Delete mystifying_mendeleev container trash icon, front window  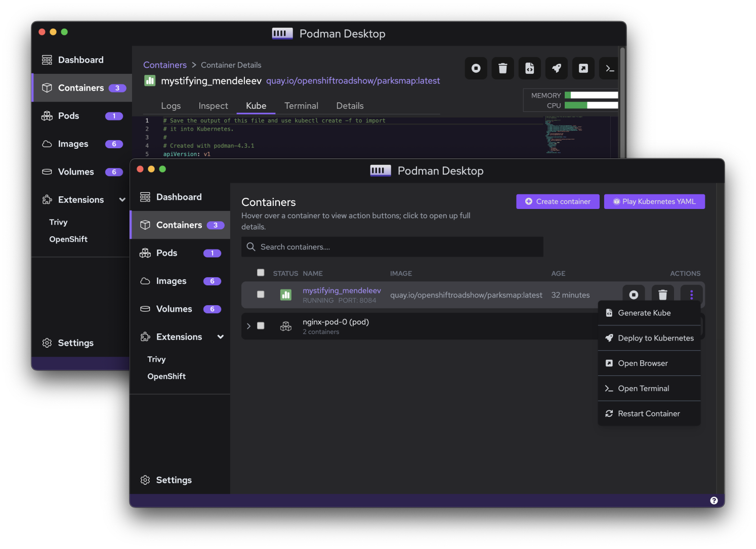click(662, 294)
